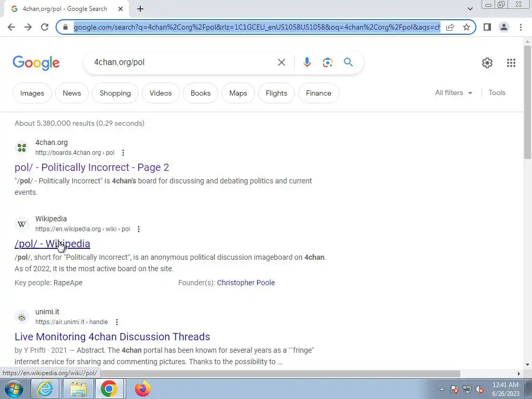Bookmark this page with the star
This screenshot has height=399, width=532.
click(x=467, y=27)
